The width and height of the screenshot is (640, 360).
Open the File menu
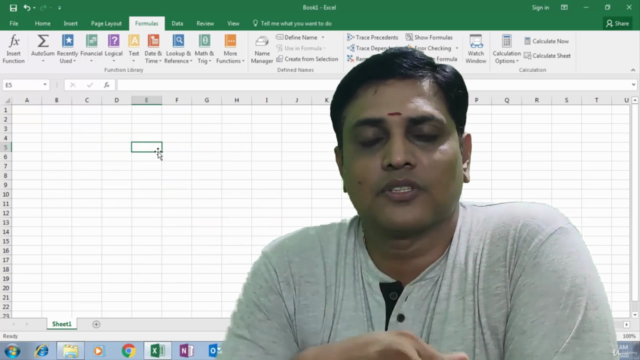(14, 23)
